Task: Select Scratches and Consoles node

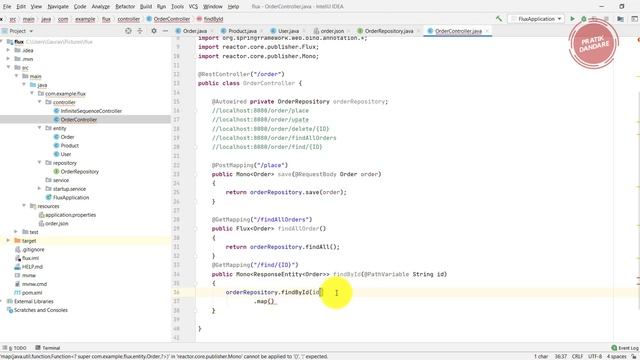Action: click(40, 310)
